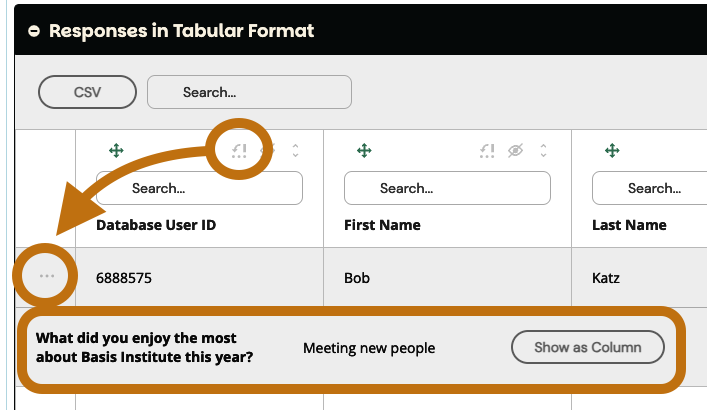Toggle visibility of the Database User ID column
This screenshot has width=707, height=410.
point(267,151)
